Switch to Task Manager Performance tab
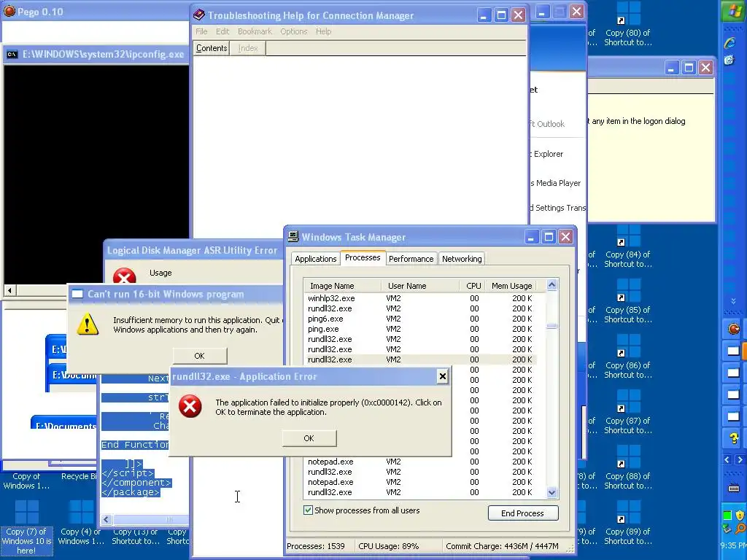The width and height of the screenshot is (747, 560). [411, 259]
